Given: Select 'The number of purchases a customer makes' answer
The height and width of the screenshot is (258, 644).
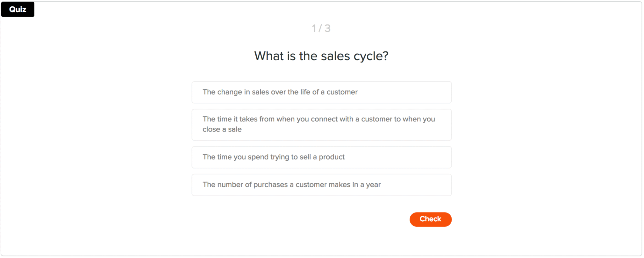Looking at the screenshot, I should click(321, 185).
